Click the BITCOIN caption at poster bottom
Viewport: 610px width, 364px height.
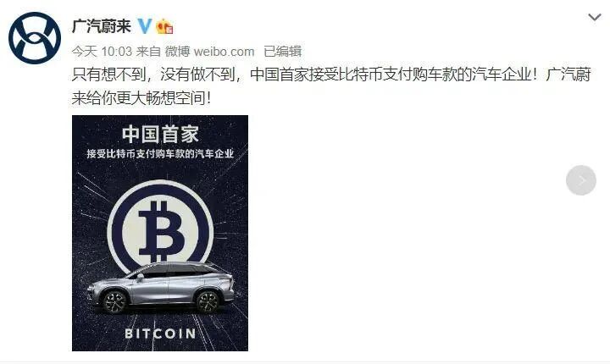[x=160, y=334]
